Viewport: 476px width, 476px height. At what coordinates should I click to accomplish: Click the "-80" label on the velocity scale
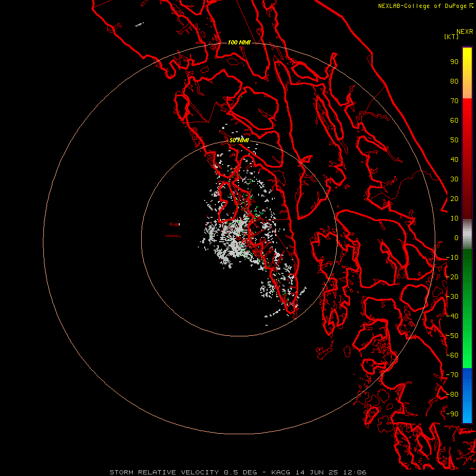coord(452,395)
